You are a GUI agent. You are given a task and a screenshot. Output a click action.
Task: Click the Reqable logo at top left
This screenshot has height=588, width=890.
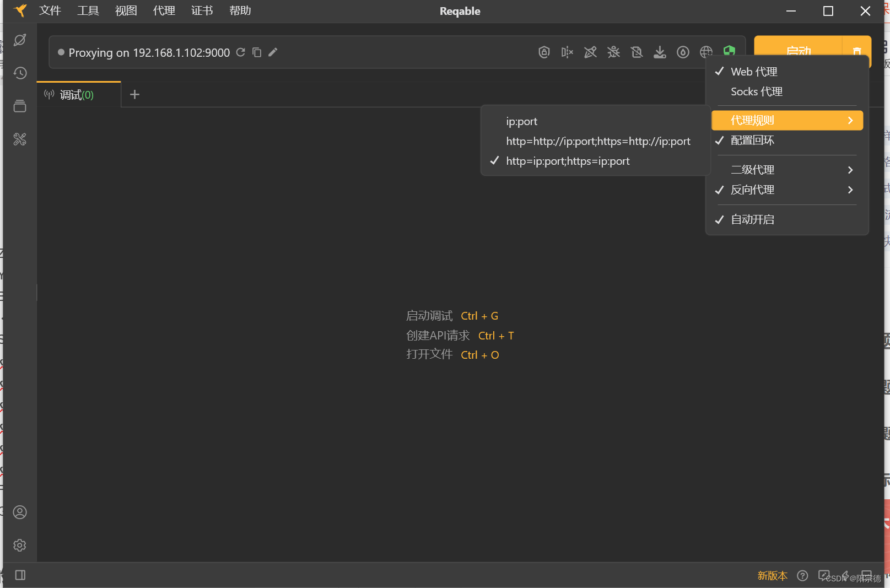coord(20,10)
